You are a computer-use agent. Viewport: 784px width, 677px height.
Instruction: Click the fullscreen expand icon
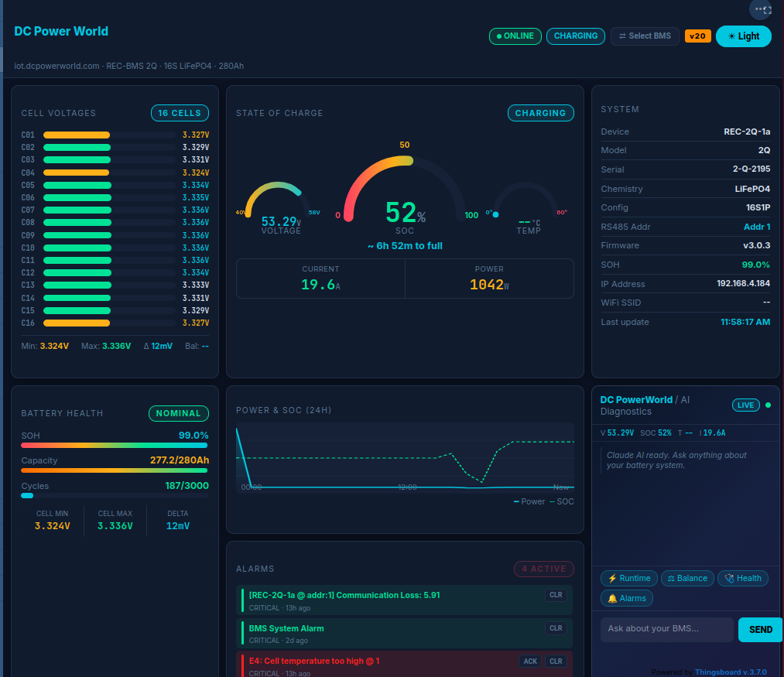[768, 9]
